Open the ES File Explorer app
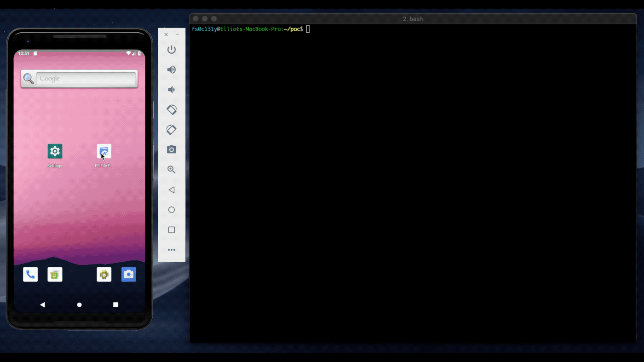This screenshot has width=644, height=362. tap(104, 151)
